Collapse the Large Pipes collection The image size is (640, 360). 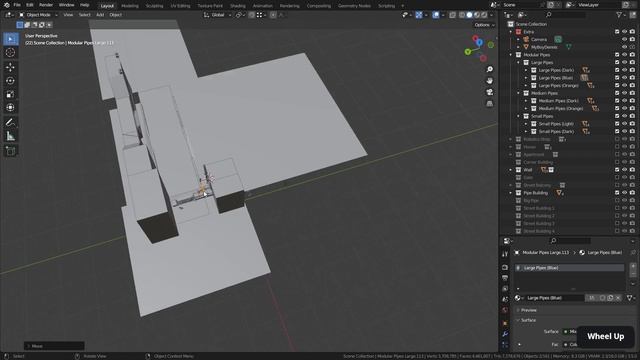pos(518,62)
